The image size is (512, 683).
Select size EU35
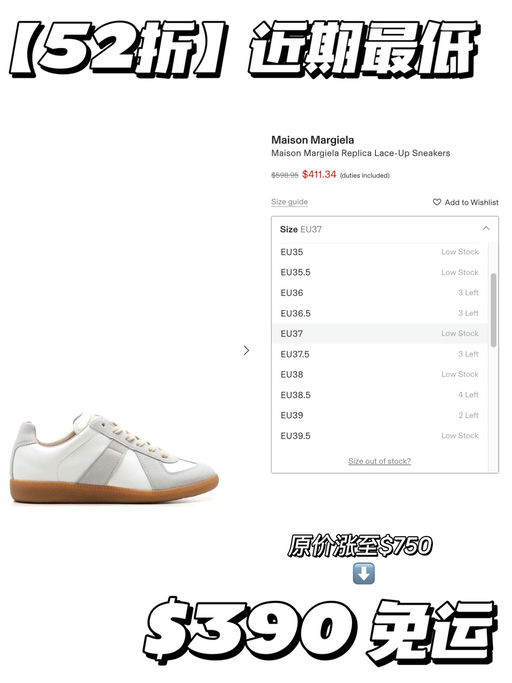coord(380,252)
